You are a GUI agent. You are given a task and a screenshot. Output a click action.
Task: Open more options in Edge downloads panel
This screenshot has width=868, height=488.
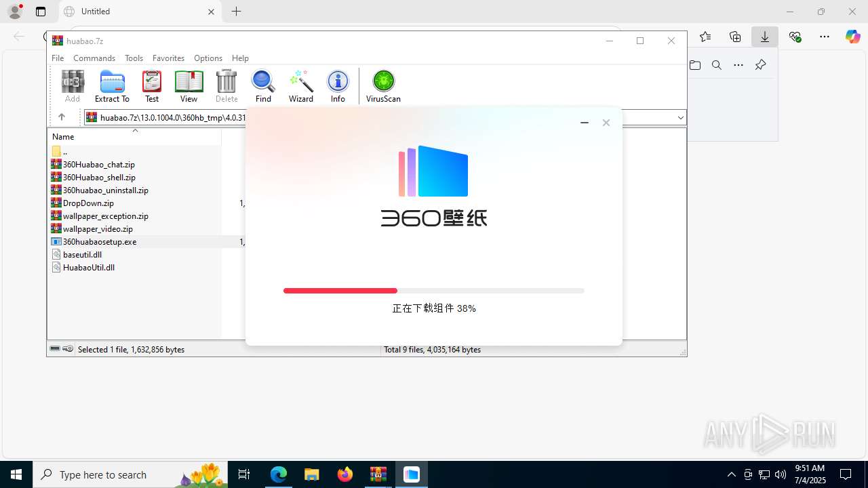click(738, 65)
